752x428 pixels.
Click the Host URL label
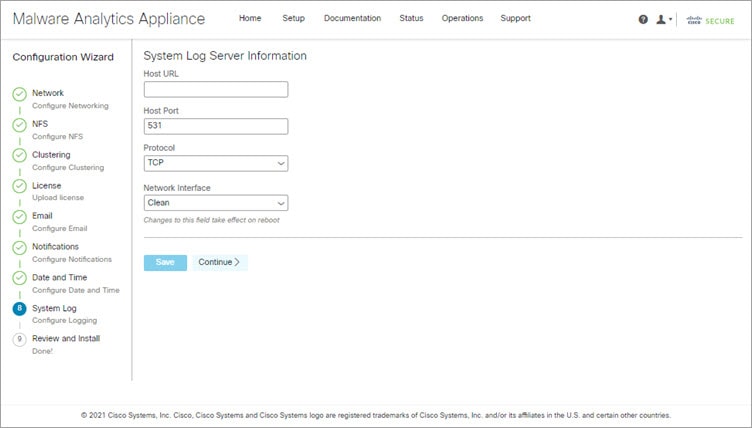pyautogui.click(x=161, y=74)
